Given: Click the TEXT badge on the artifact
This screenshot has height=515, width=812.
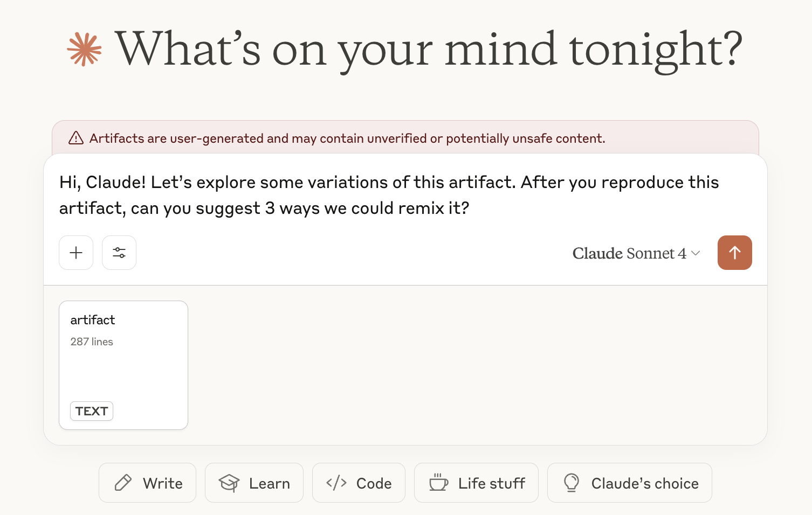Looking at the screenshot, I should click(x=92, y=411).
